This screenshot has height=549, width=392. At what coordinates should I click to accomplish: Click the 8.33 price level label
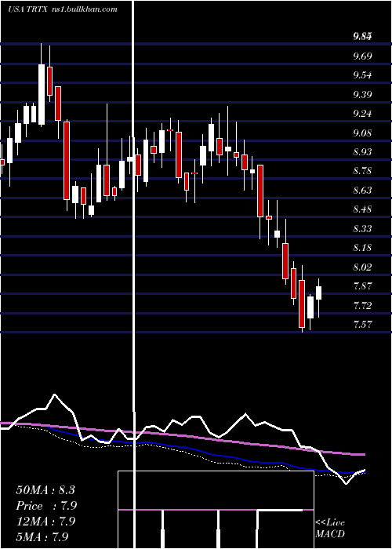(363, 229)
